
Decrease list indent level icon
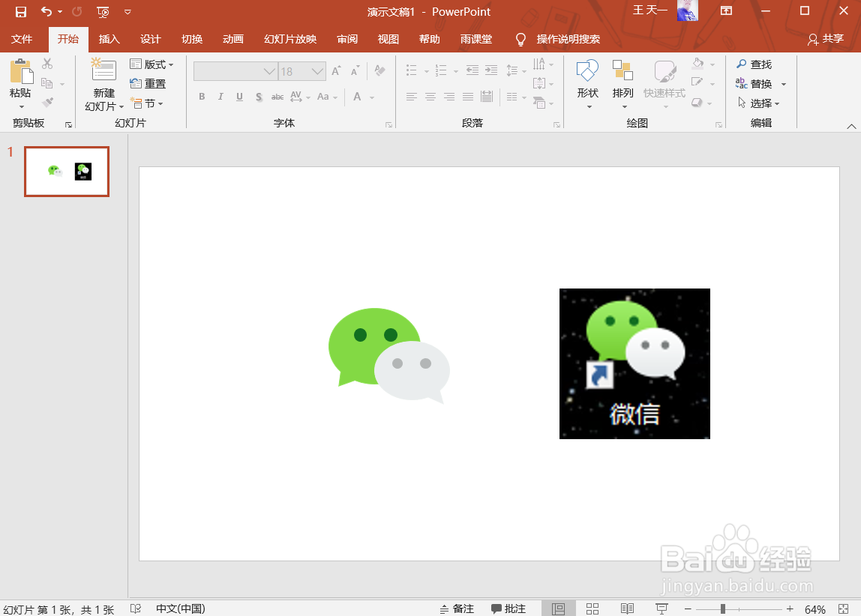coord(472,70)
